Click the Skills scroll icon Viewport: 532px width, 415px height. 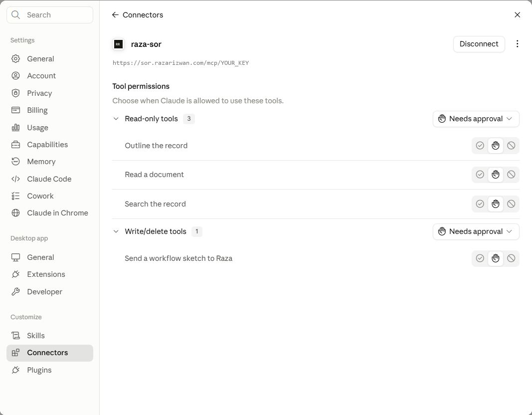tap(15, 336)
